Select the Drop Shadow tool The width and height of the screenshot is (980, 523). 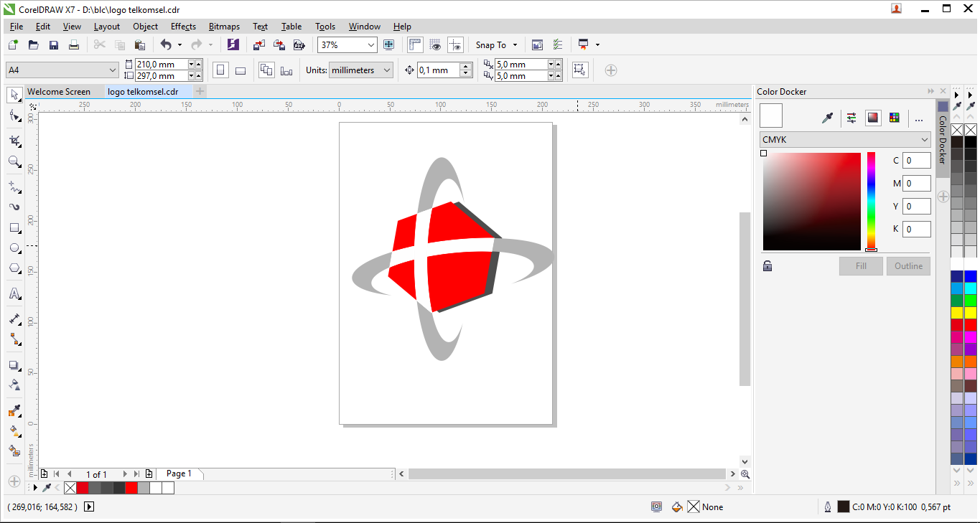coord(14,365)
